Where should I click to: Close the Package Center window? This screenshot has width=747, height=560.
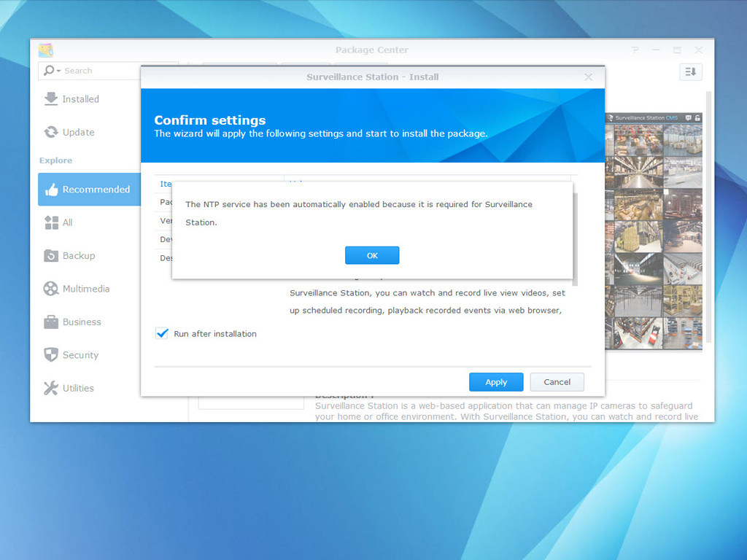click(x=698, y=50)
